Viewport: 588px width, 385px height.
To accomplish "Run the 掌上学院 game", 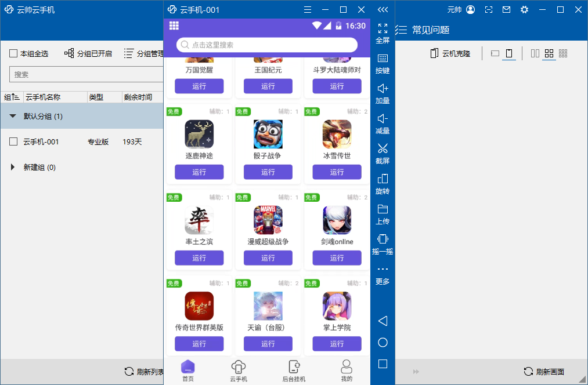I will click(337, 343).
